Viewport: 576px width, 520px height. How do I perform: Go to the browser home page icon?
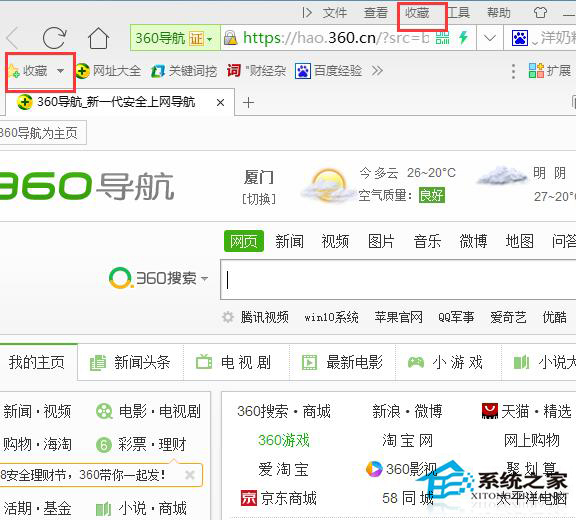click(98, 38)
